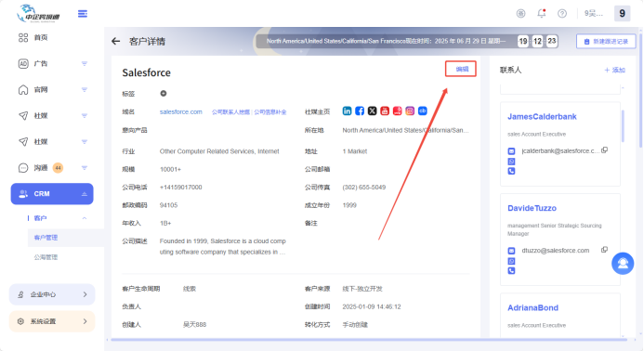The height and width of the screenshot is (351, 644).
Task: Click the 公司联系人挖掘 link
Action: [230, 112]
